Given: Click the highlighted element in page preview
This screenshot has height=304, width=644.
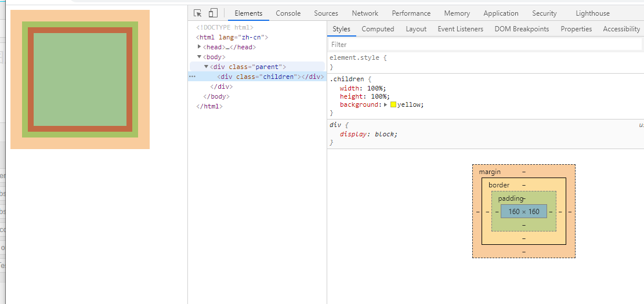Looking at the screenshot, I should (x=80, y=79).
